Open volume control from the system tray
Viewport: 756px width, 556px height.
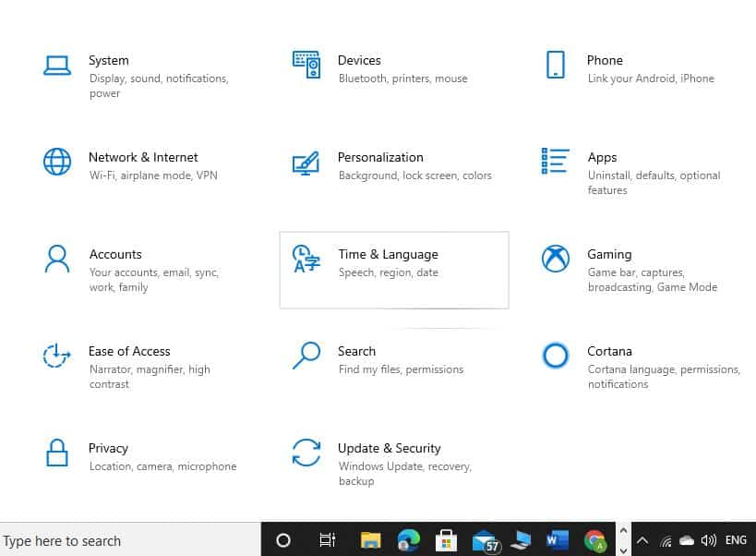(708, 541)
